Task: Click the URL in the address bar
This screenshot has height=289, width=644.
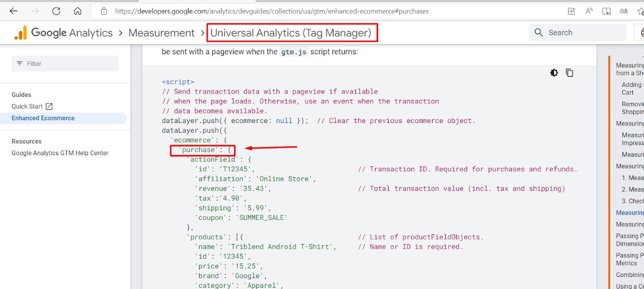Action: coord(272,11)
